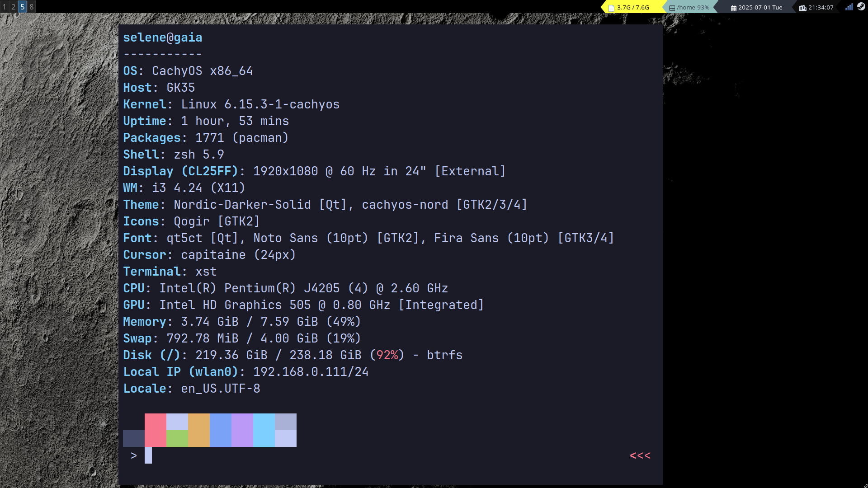Select active workspace 5 in the bar
Image resolution: width=868 pixels, height=488 pixels.
[23, 7]
